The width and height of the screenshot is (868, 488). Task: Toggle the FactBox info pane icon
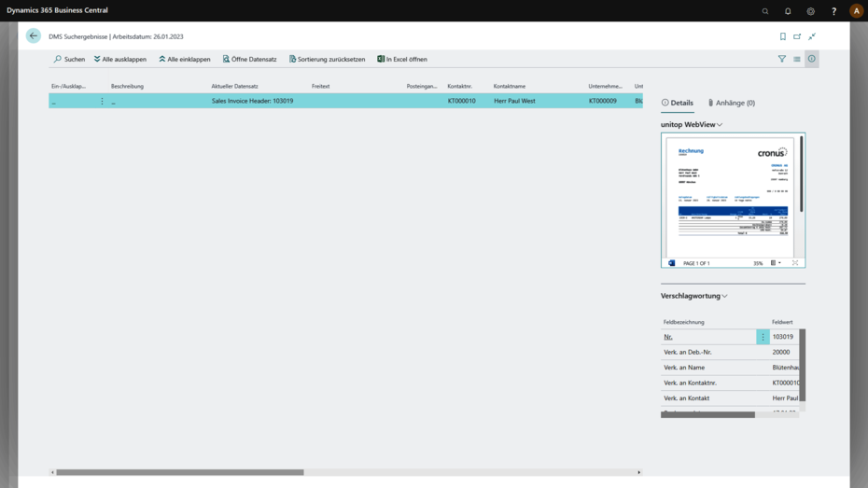click(812, 59)
